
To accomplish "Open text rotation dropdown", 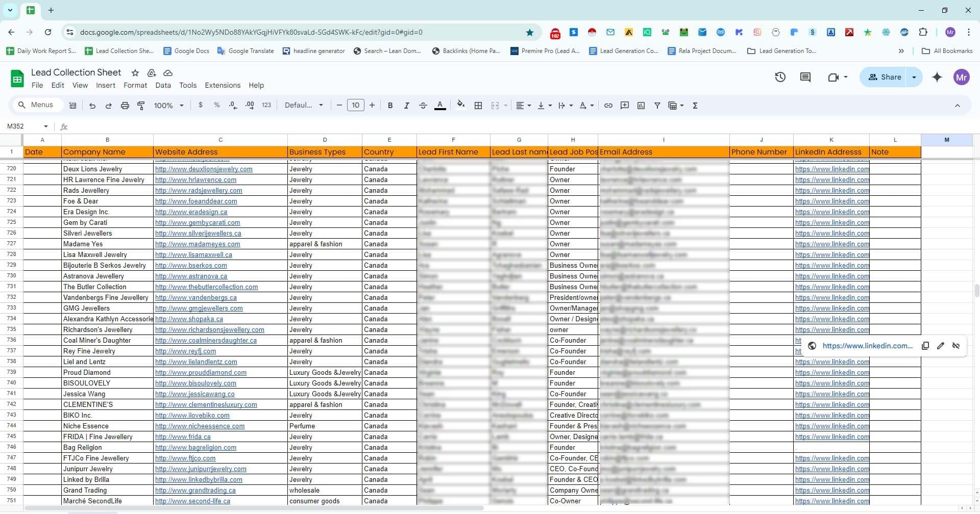I will click(x=586, y=106).
